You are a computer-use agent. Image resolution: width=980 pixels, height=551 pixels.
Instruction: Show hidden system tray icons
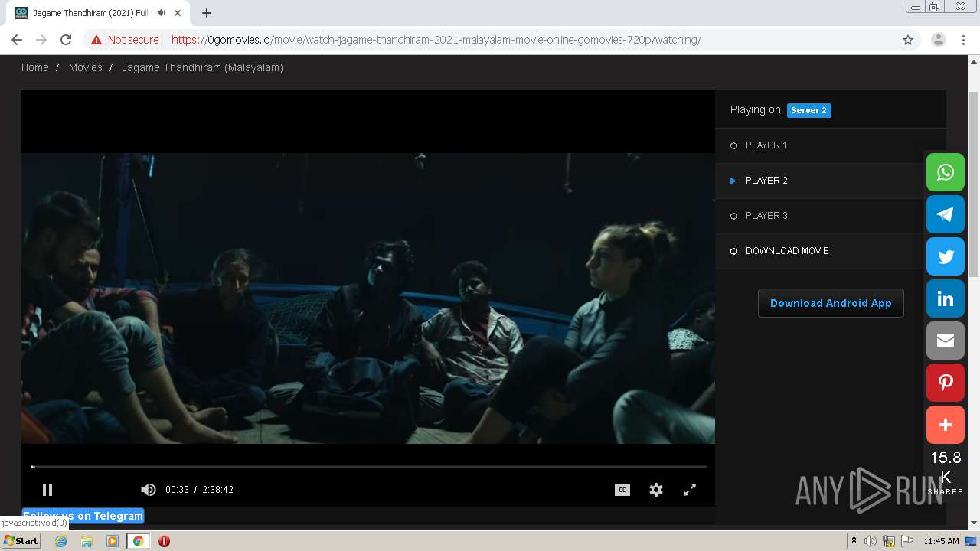click(854, 541)
